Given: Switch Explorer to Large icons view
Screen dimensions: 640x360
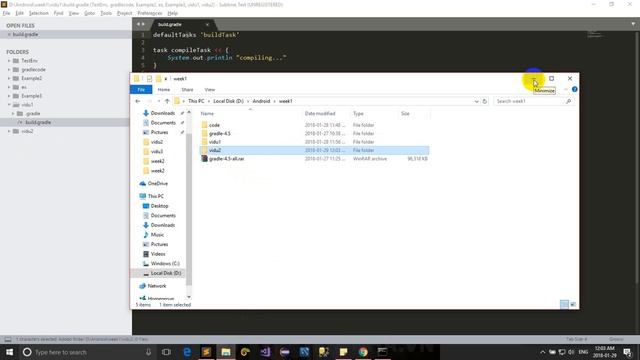Looking at the screenshot, I should point(573,304).
